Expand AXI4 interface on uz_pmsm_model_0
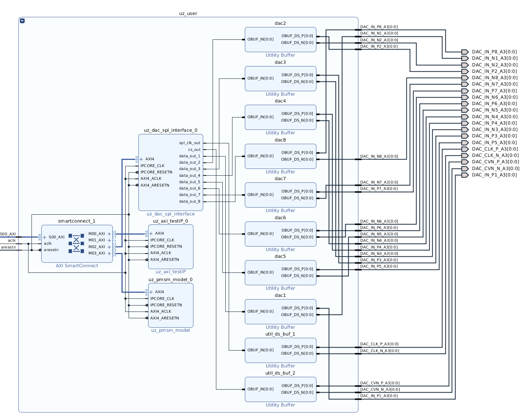This screenshot has height=417, width=532. pos(151,292)
